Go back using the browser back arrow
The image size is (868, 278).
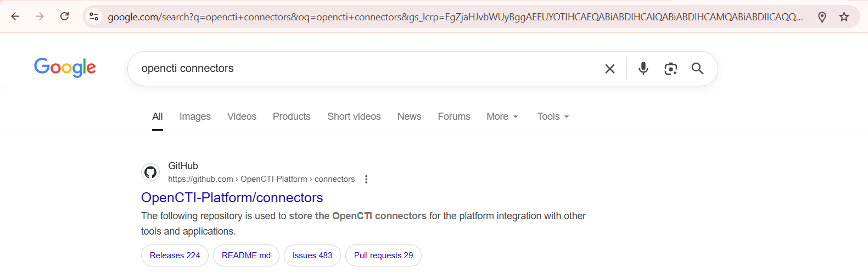point(15,16)
